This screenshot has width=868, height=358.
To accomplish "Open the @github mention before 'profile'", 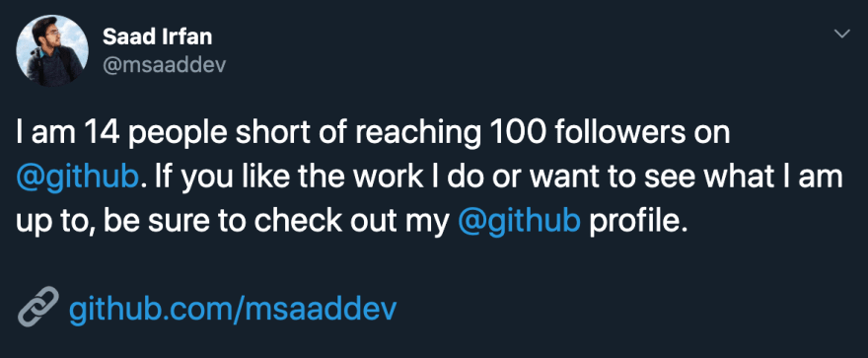I will pos(520,222).
